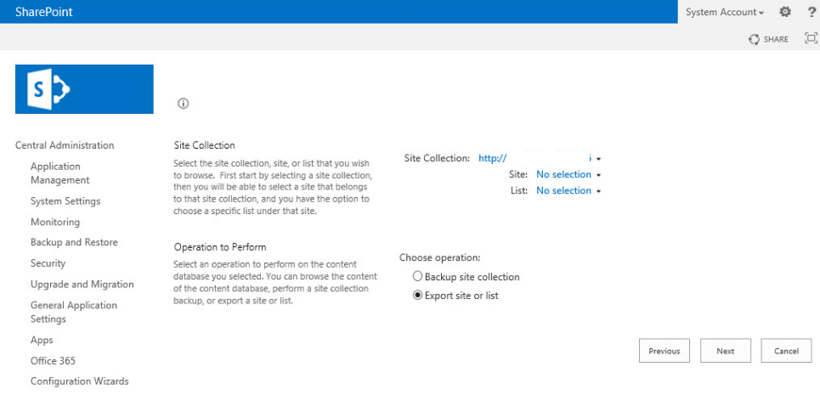This screenshot has width=820, height=395.
Task: Click the Next button
Action: tap(725, 351)
